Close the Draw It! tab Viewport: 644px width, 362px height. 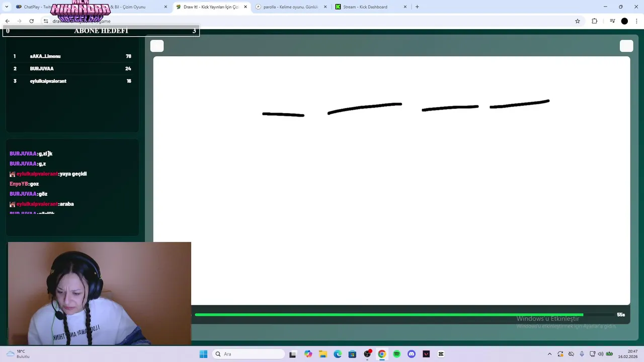click(x=246, y=7)
